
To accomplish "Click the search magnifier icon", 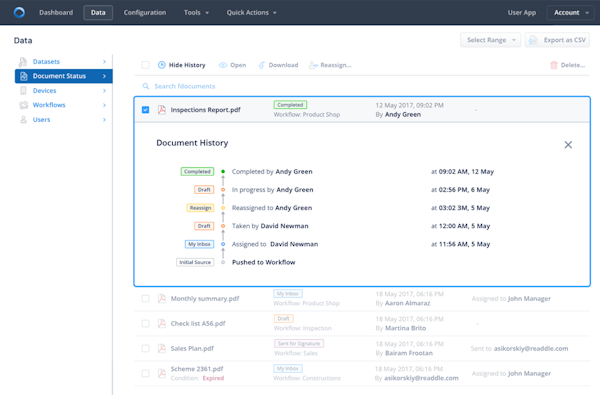I will pyautogui.click(x=146, y=86).
